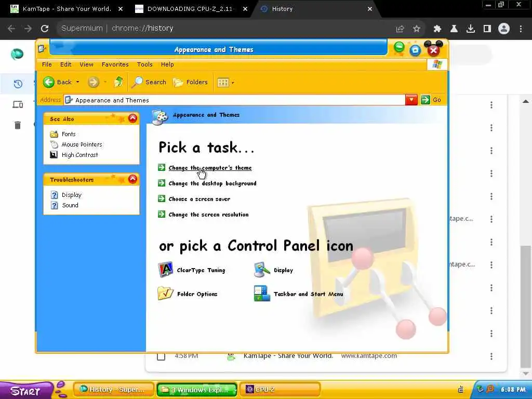
Task: Open the Windows Explorer taskbar group
Action: (197, 390)
